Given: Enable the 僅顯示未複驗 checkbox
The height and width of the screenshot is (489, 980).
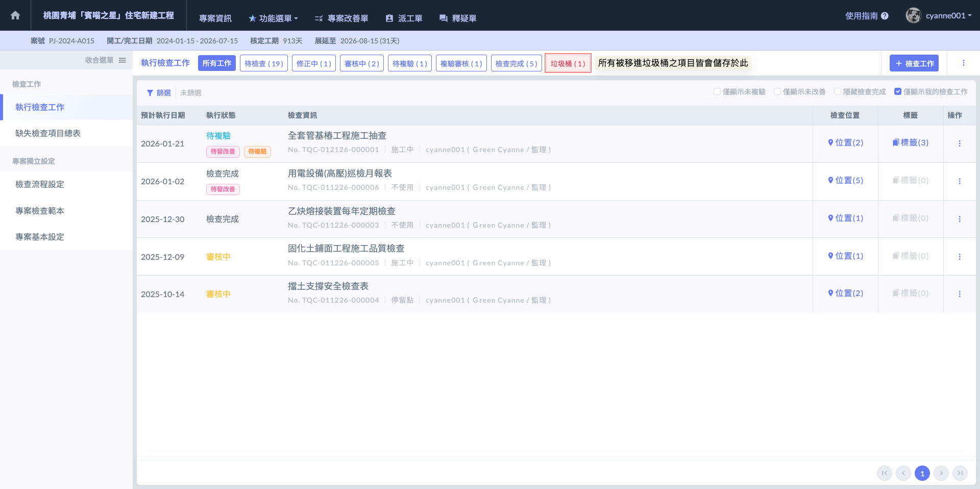Looking at the screenshot, I should [x=717, y=92].
